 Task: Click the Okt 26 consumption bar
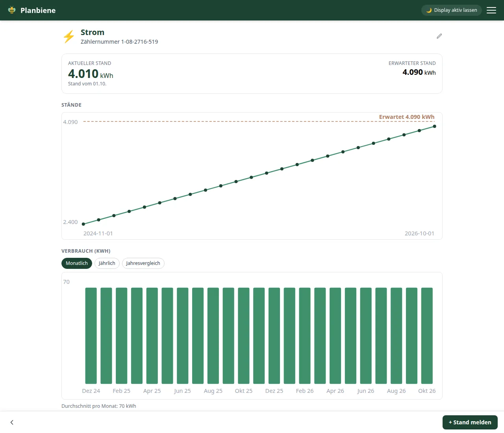point(427,336)
